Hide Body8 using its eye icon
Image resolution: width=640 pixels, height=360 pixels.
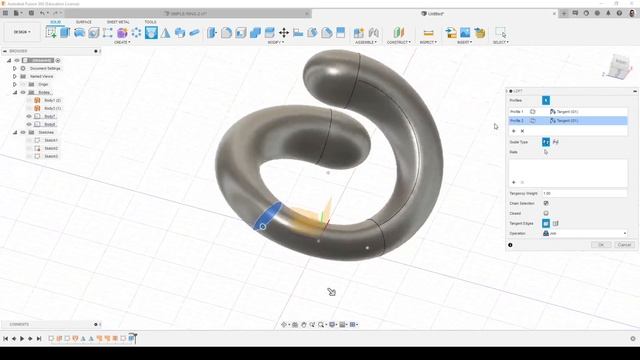click(x=29, y=124)
